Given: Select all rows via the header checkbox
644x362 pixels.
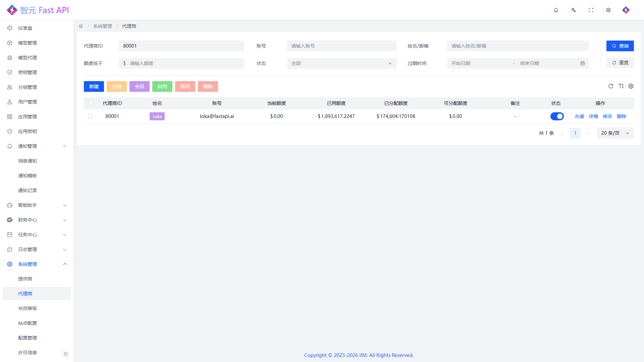Looking at the screenshot, I should (91, 103).
